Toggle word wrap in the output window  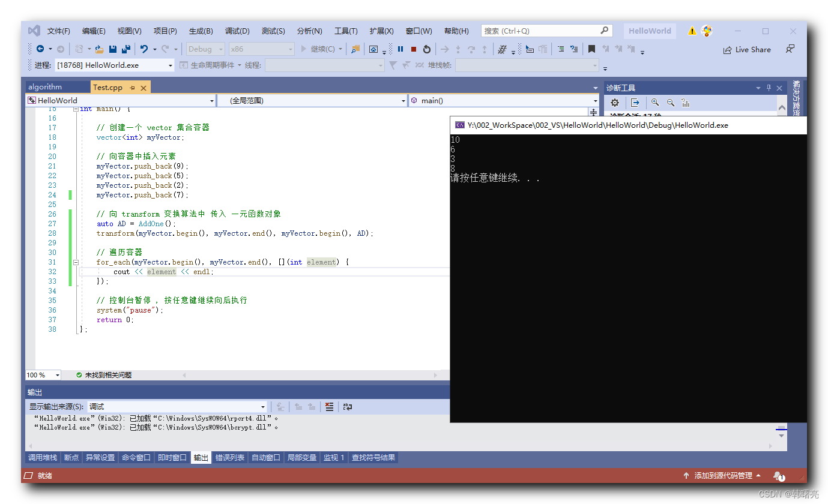tap(348, 406)
